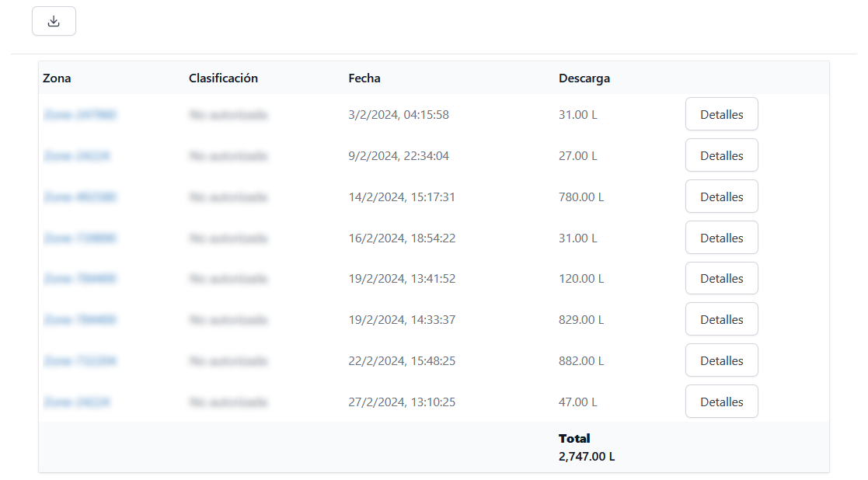This screenshot has width=868, height=480.
Task: Click the zone link for 19/2/2024 14:33:37
Action: tap(80, 320)
